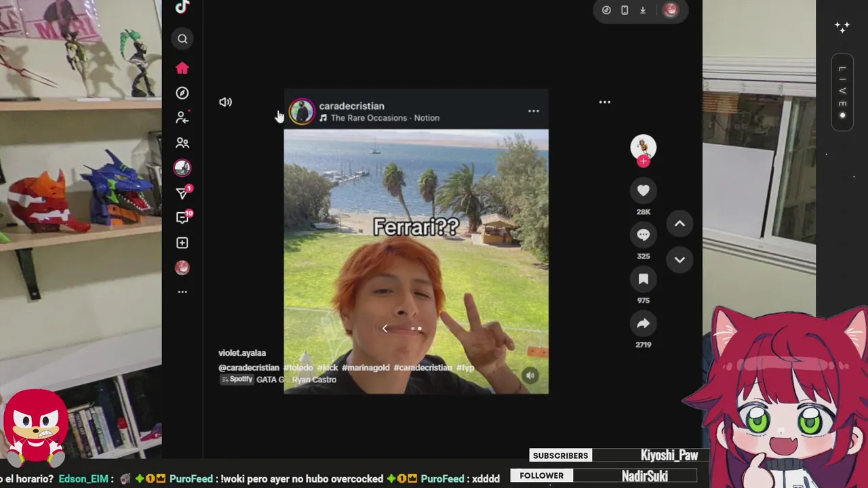Share the video showing 2719 shares
This screenshot has width=868, height=488.
(643, 324)
